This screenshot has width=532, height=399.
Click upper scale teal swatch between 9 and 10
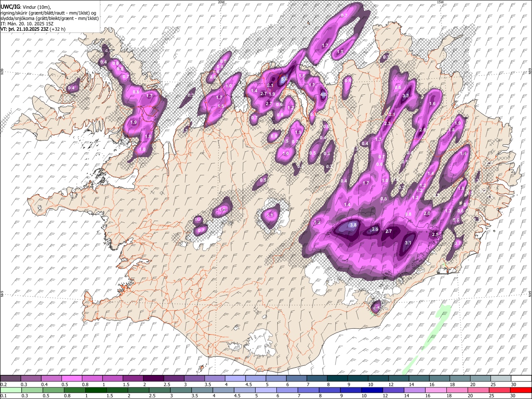tap(357, 379)
